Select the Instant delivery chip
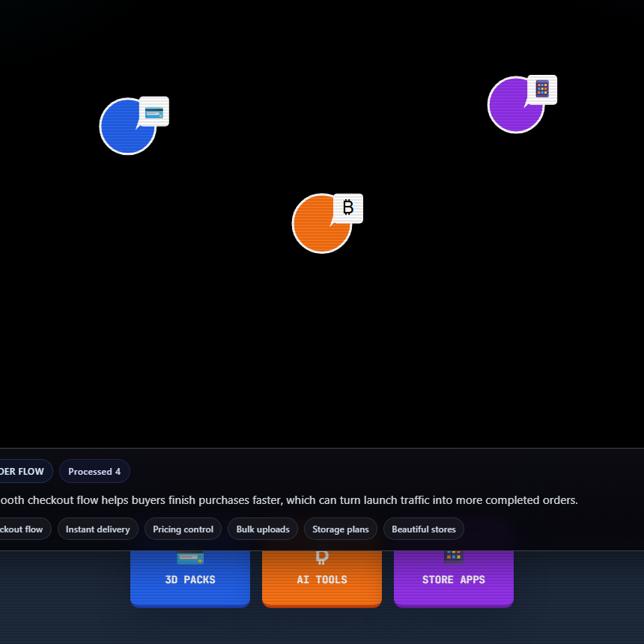The width and height of the screenshot is (644, 644). [98, 529]
